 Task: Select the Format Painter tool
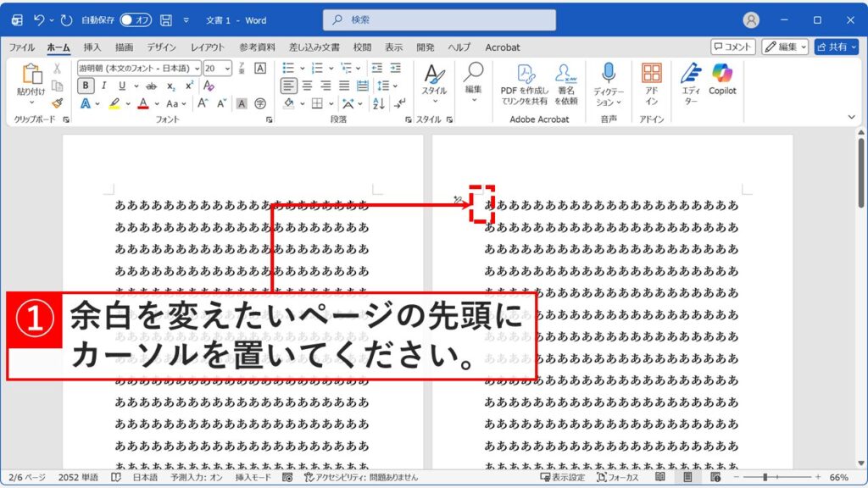[x=57, y=103]
